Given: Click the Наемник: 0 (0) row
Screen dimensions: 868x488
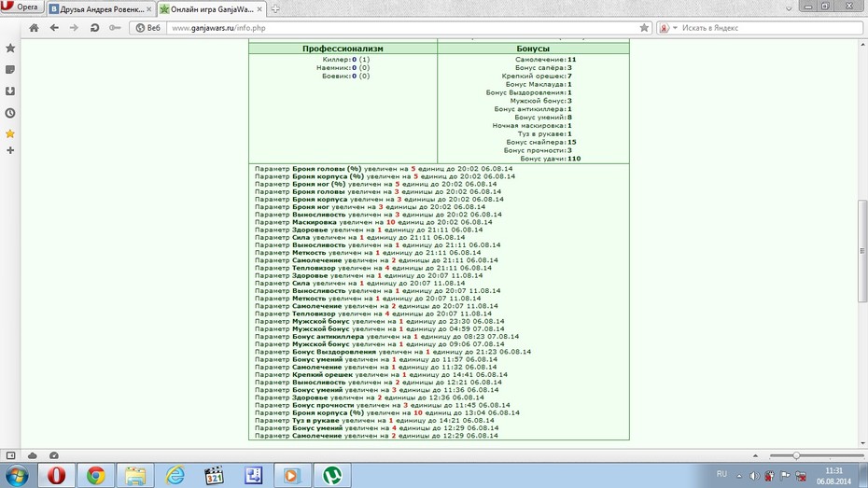Looking at the screenshot, I should pyautogui.click(x=343, y=67).
